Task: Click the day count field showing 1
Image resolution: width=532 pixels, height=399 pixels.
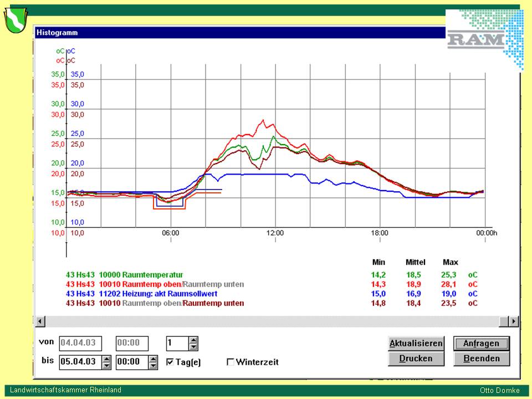Action: [x=177, y=344]
